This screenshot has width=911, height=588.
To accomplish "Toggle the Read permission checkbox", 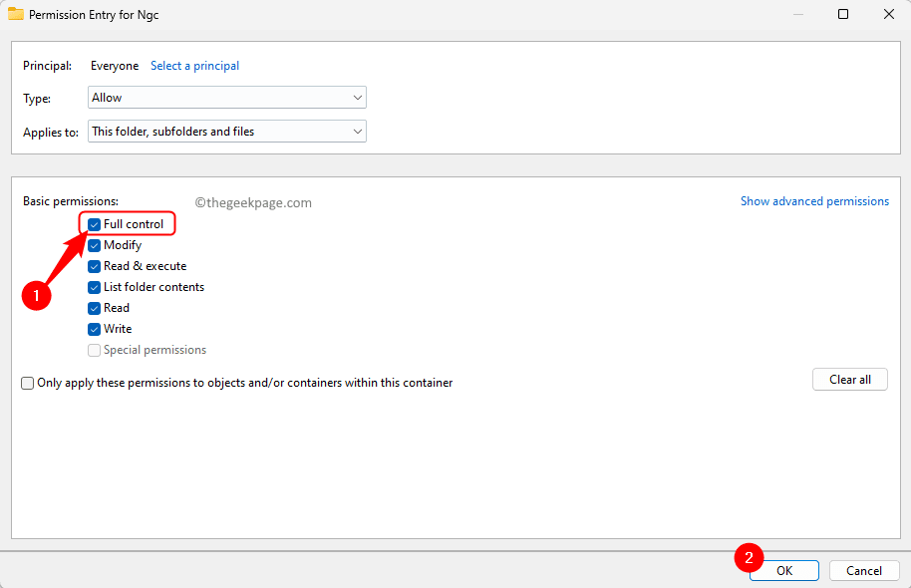I will click(x=94, y=307).
